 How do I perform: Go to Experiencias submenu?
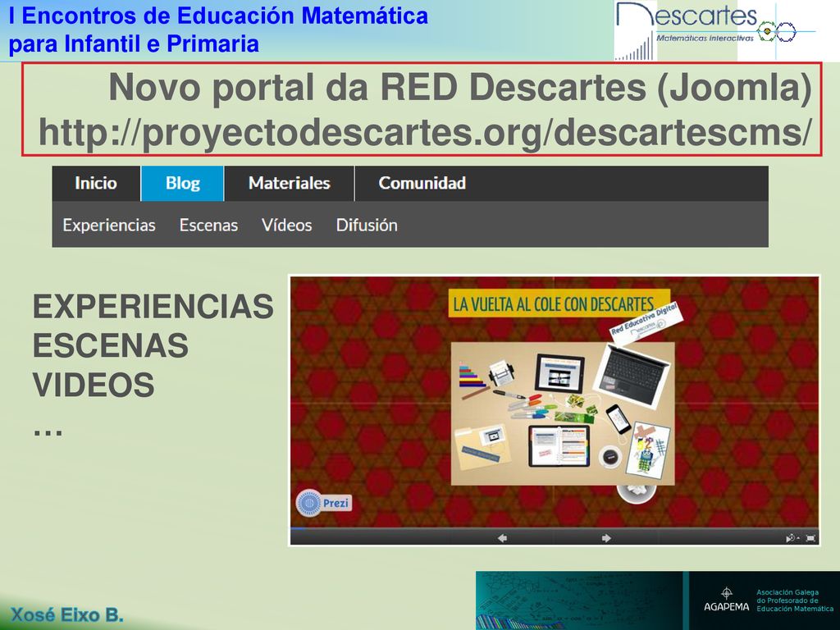coord(109,225)
